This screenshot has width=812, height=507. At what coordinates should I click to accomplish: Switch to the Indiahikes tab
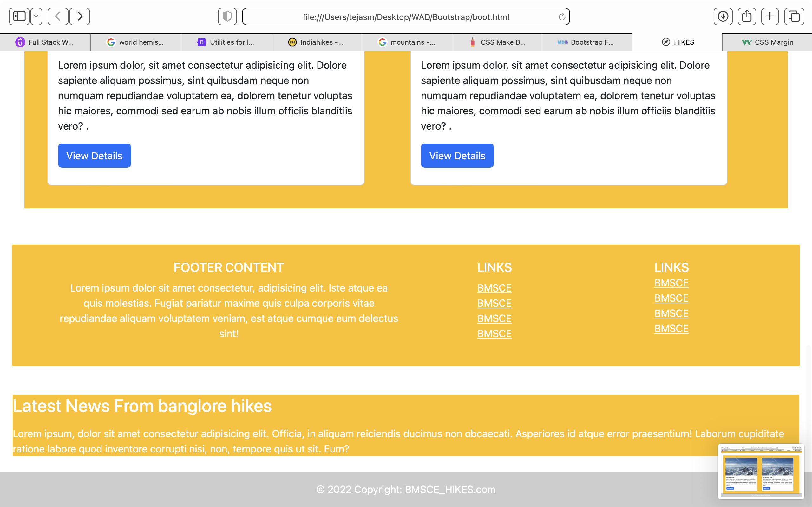coord(317,42)
